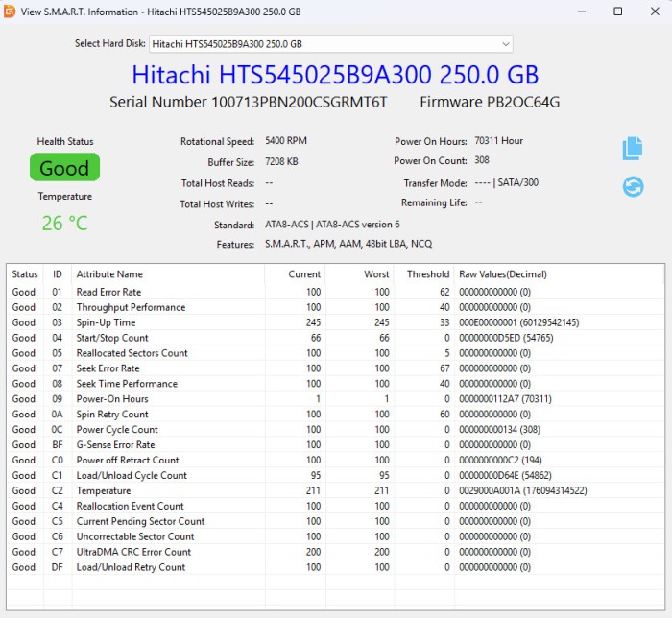Click the 7208 KB buffer size value
This screenshot has height=618, width=672.
point(281,162)
